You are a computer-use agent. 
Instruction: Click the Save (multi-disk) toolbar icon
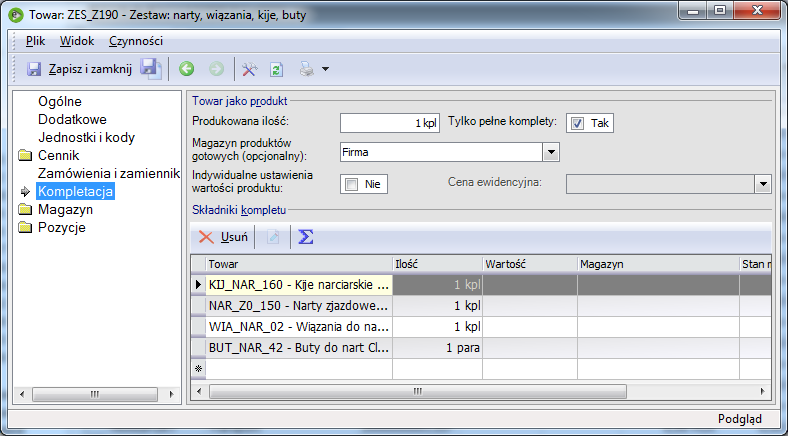click(151, 68)
